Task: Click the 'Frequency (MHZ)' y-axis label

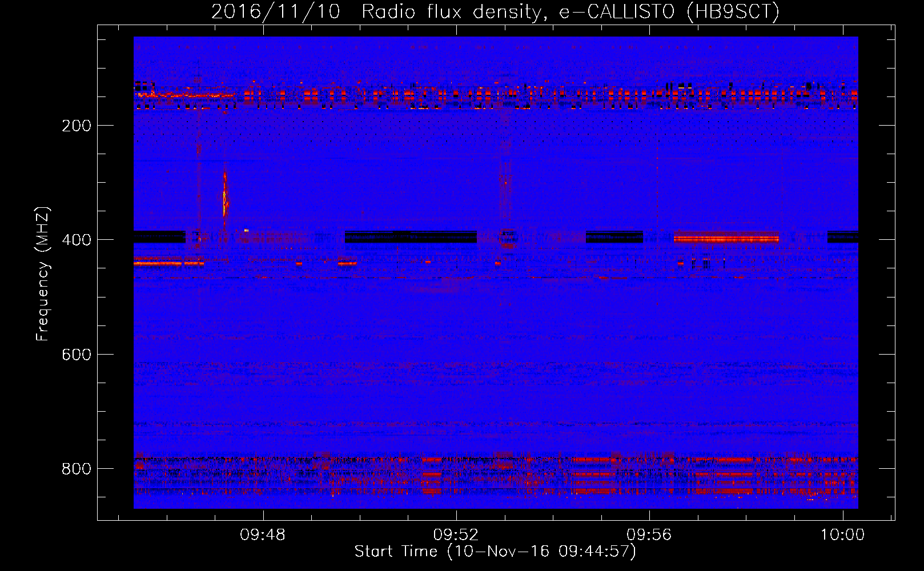Action: (x=43, y=274)
